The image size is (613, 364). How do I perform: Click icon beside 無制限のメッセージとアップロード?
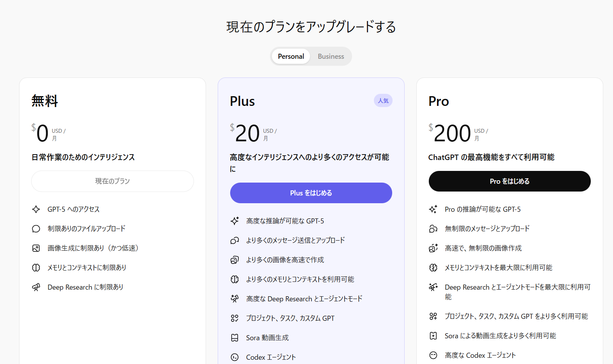[433, 229]
